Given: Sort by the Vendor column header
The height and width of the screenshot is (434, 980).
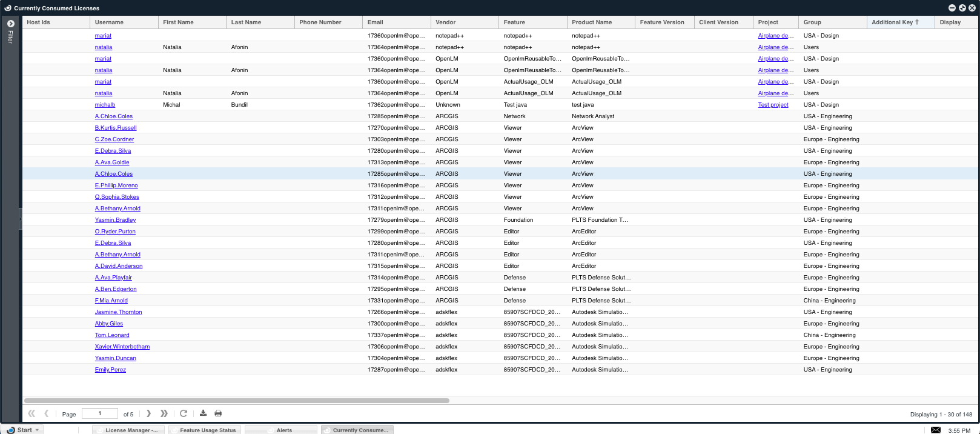Looking at the screenshot, I should point(445,22).
